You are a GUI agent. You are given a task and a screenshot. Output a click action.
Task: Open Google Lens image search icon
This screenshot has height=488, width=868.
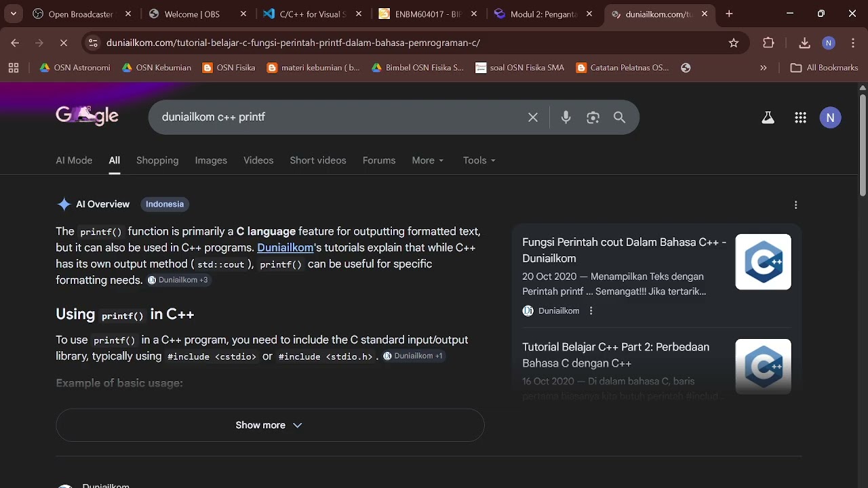click(x=593, y=117)
